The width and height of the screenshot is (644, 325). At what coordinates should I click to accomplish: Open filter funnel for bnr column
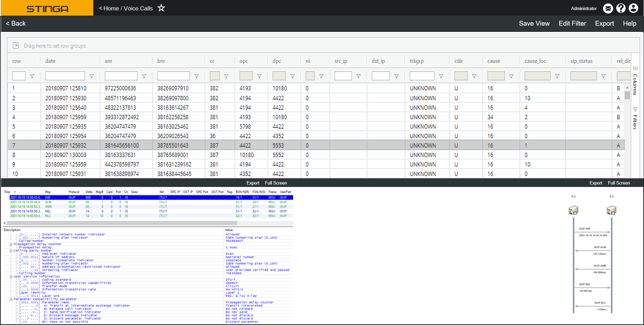(196, 76)
